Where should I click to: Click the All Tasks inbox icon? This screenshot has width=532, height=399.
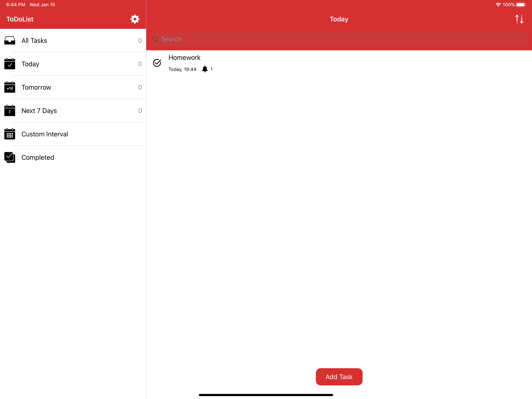10,41
